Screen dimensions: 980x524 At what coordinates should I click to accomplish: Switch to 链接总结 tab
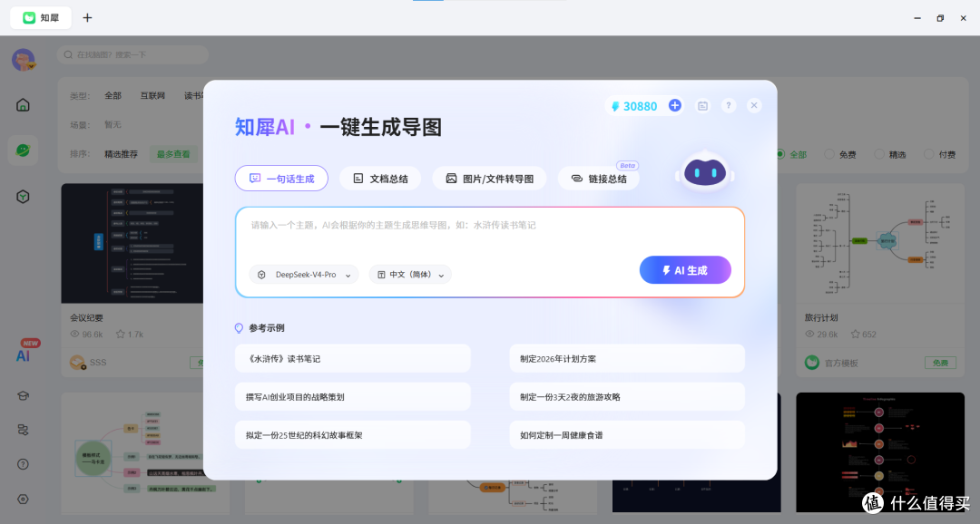599,179
